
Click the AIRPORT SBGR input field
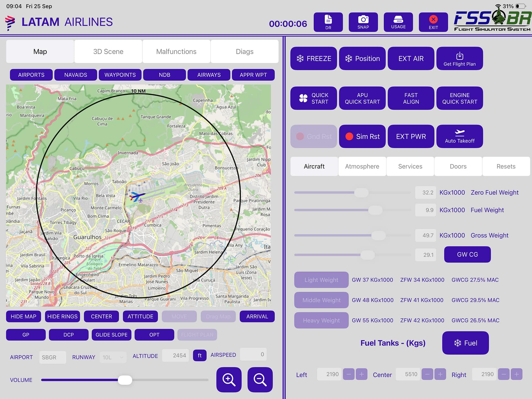click(x=53, y=357)
